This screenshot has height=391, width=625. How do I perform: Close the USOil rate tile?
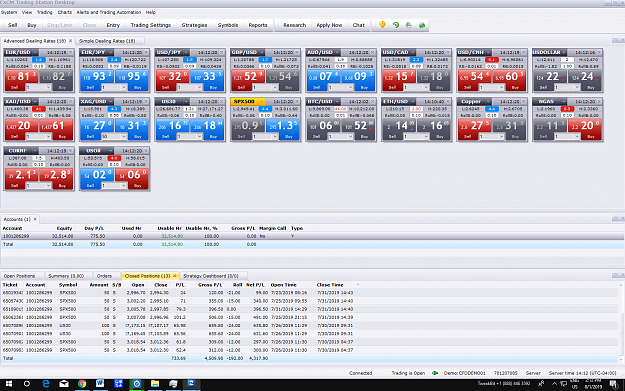pyautogui.click(x=146, y=151)
